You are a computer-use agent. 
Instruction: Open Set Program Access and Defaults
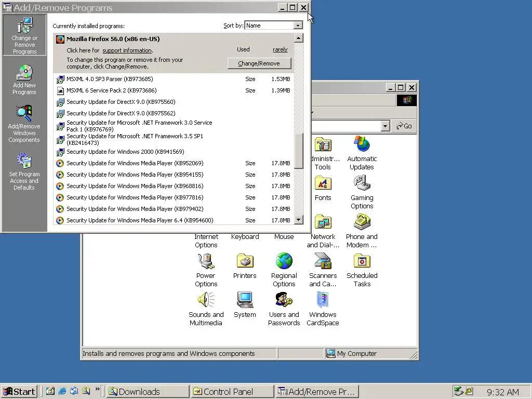click(x=24, y=171)
